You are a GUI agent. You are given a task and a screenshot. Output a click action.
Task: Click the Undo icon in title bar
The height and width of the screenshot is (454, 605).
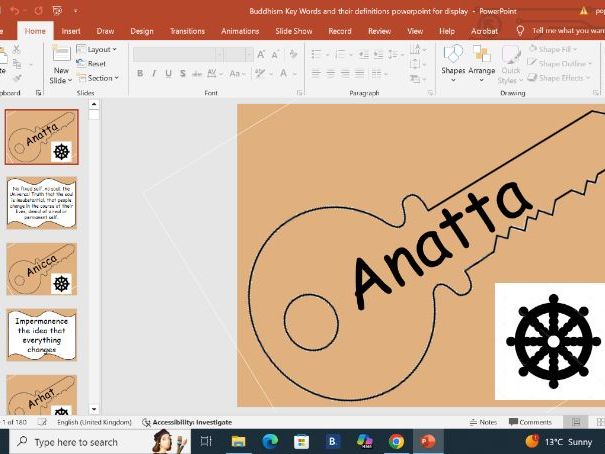click(x=14, y=10)
